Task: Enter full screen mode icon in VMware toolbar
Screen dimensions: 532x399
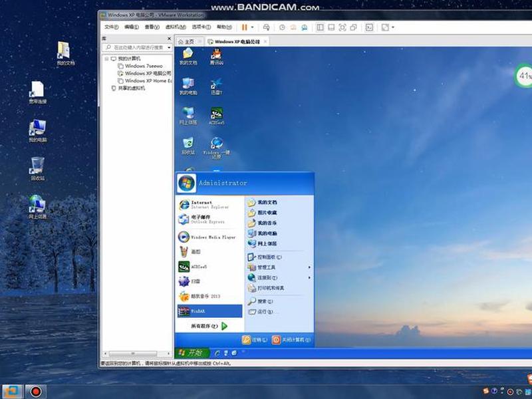Action: [342, 27]
